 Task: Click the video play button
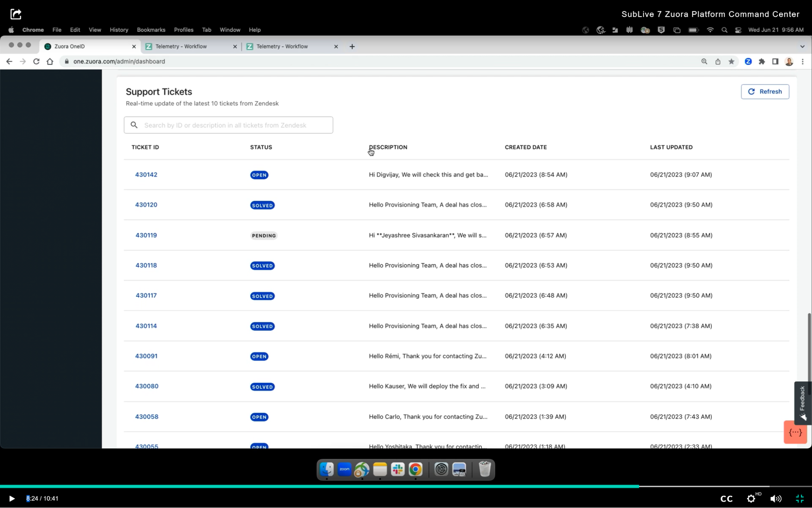click(12, 498)
